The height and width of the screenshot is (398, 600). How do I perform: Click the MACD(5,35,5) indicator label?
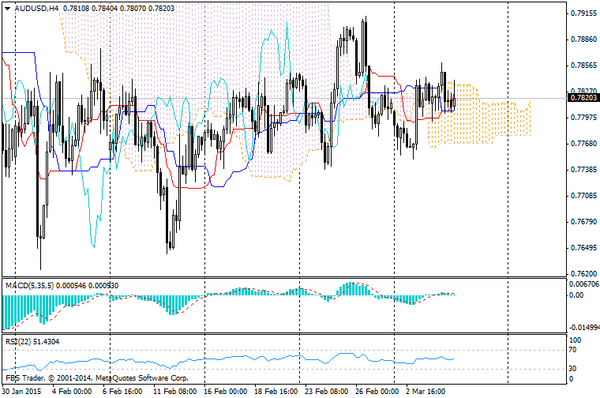30,285
